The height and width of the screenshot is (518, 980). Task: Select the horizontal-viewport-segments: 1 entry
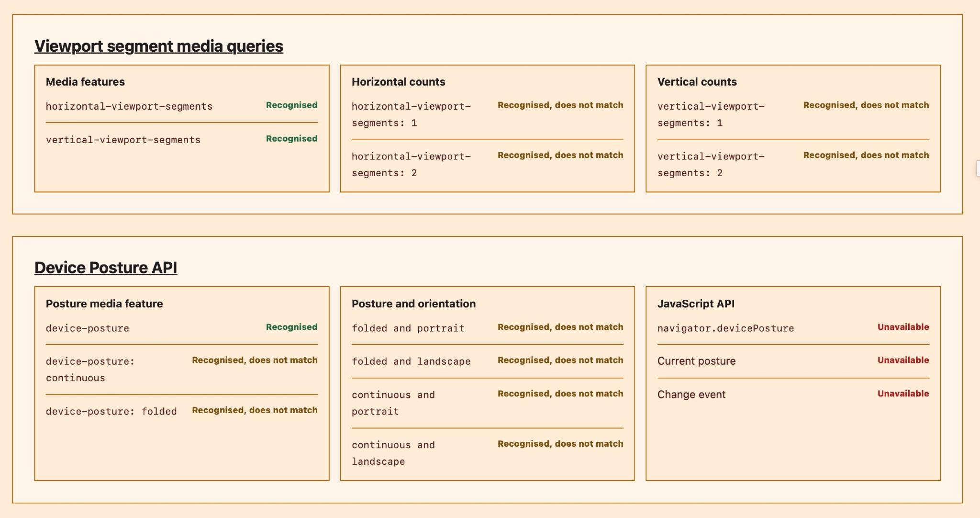click(488, 114)
